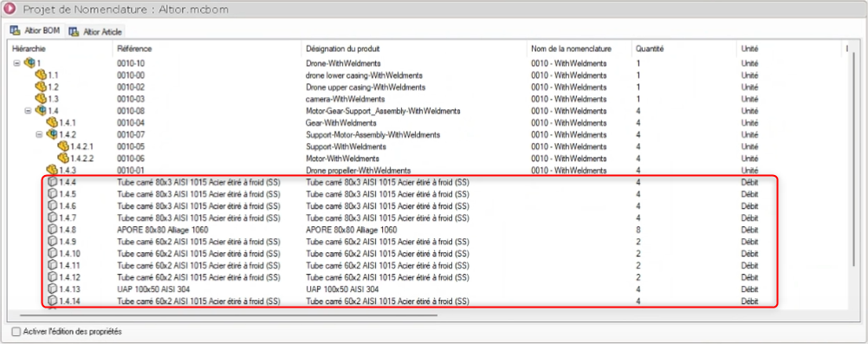This screenshot has height=344, width=868.
Task: Select reference 0010-08
Action: pyautogui.click(x=131, y=111)
